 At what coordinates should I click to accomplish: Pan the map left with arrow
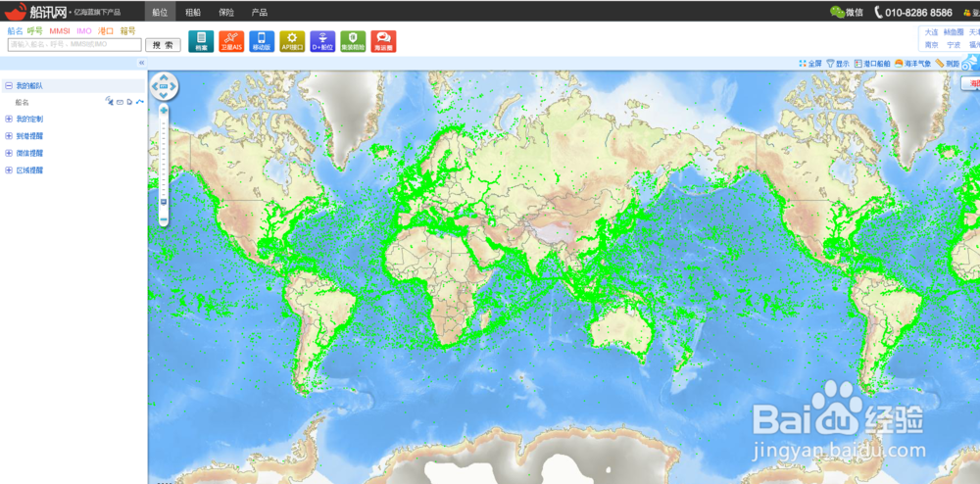155,86
